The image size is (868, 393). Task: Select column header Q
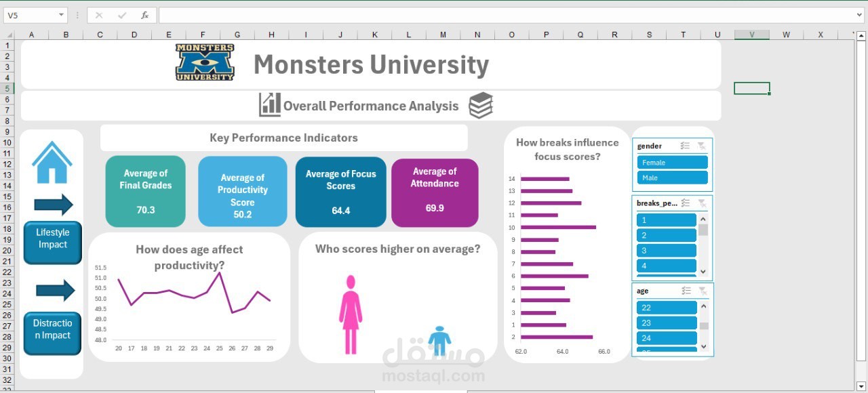[x=580, y=35]
